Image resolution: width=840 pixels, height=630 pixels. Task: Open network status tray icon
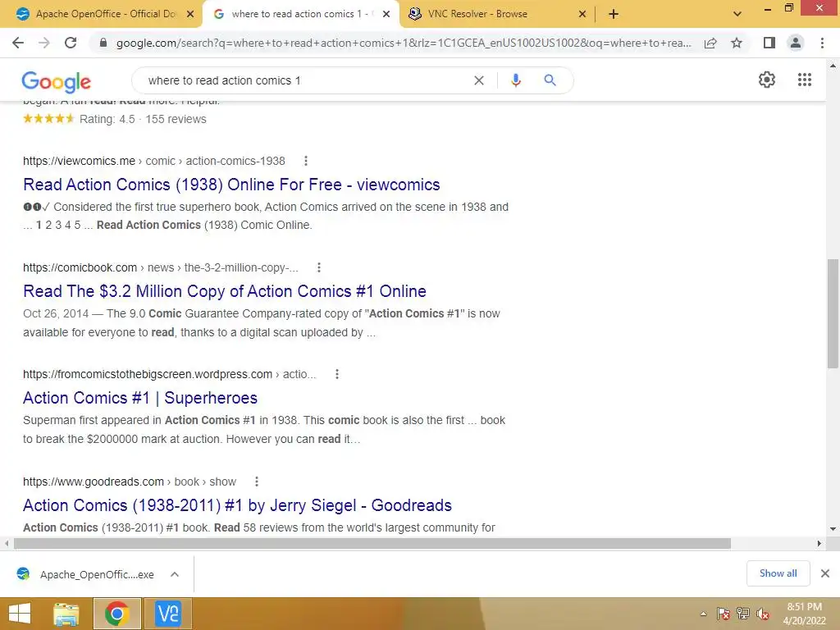pyautogui.click(x=743, y=614)
